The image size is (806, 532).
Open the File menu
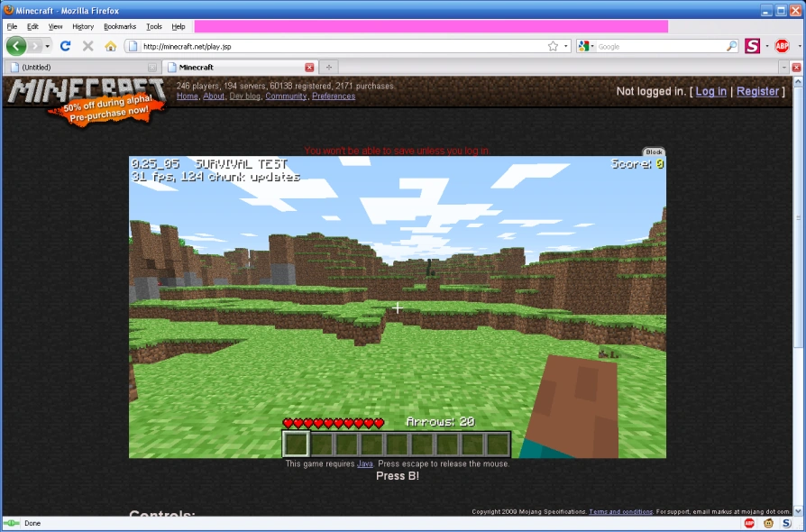12,27
